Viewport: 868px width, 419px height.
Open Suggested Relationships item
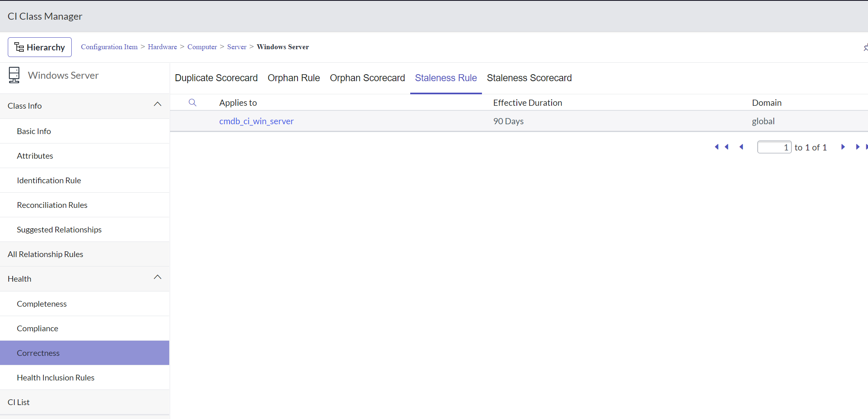85,230
